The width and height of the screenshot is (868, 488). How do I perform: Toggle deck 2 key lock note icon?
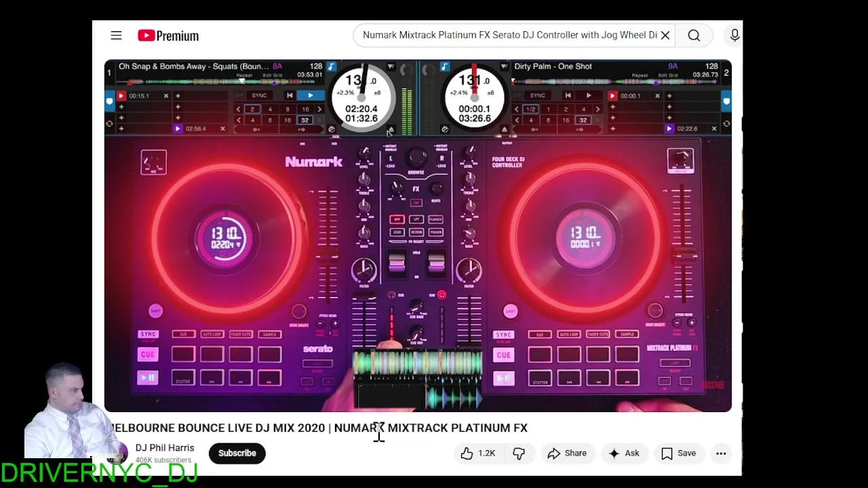445,66
